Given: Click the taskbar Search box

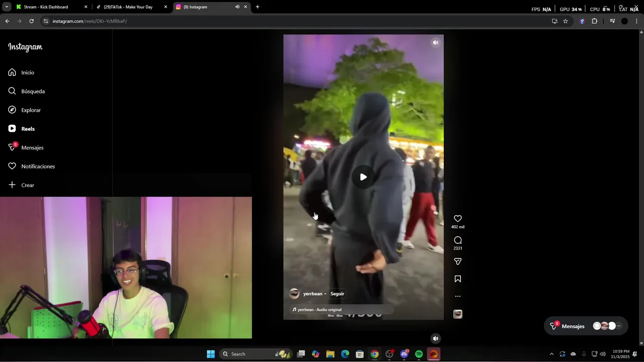Looking at the screenshot, I should 257,354.
